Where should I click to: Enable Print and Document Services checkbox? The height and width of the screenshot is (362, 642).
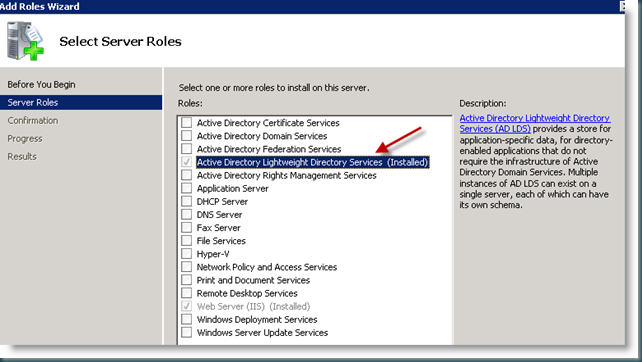pyautogui.click(x=186, y=280)
